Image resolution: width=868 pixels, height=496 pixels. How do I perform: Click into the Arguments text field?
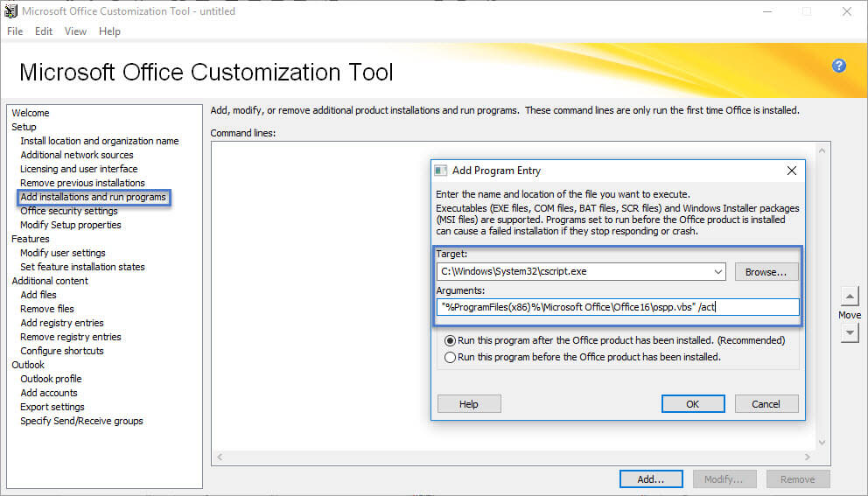point(618,307)
